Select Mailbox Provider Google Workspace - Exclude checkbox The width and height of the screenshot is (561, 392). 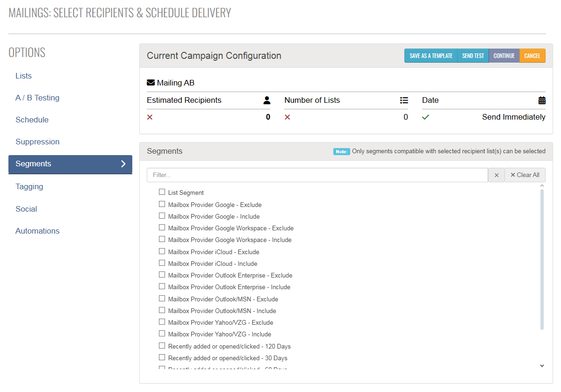(162, 228)
